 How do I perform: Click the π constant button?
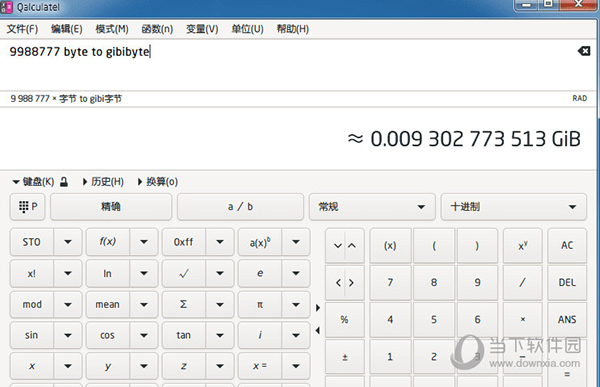pos(260,304)
